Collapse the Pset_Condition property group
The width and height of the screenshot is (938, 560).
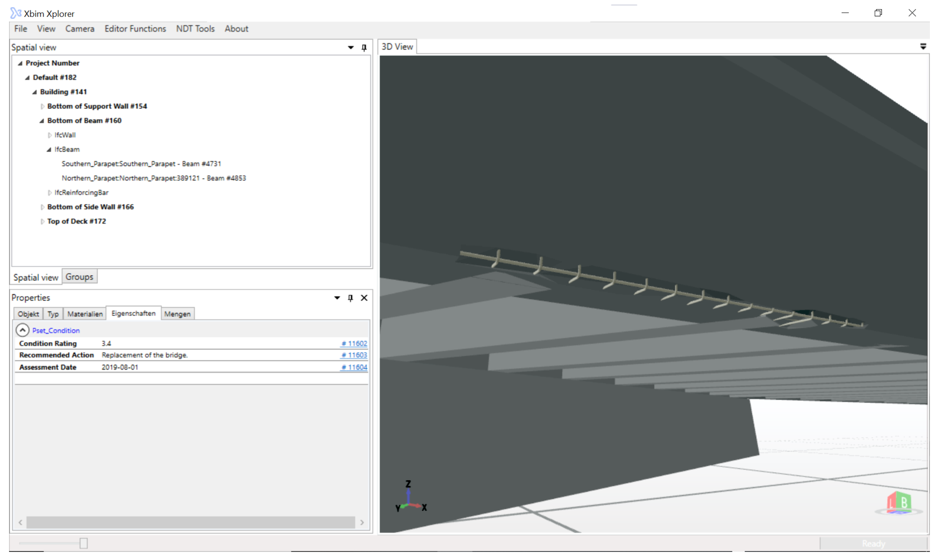pos(22,331)
